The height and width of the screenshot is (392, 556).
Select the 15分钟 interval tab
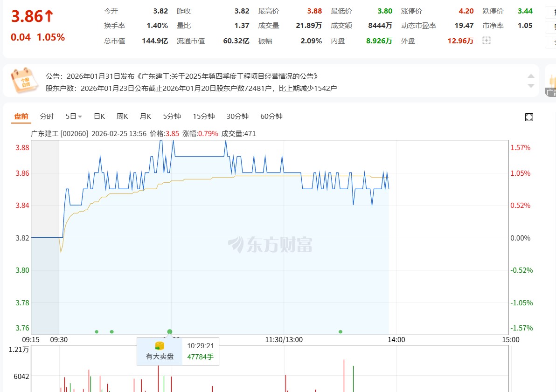(x=204, y=116)
